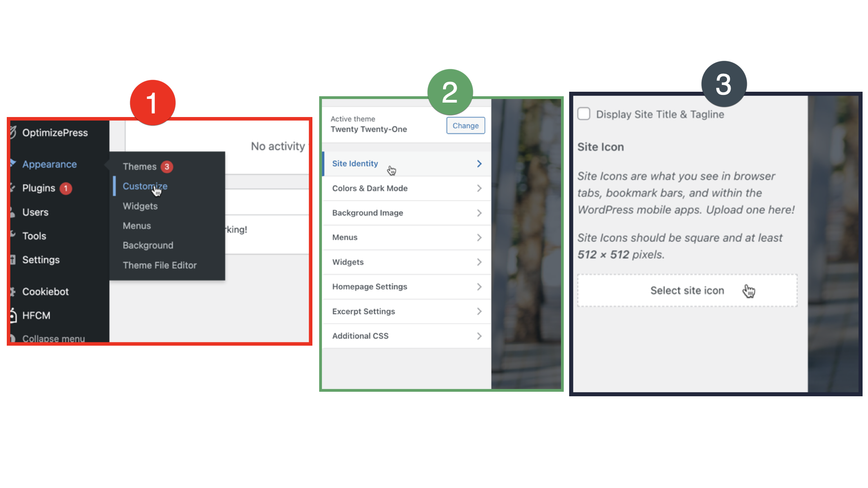Open the Plugins sidebar menu
868x488 pixels.
[x=39, y=188]
